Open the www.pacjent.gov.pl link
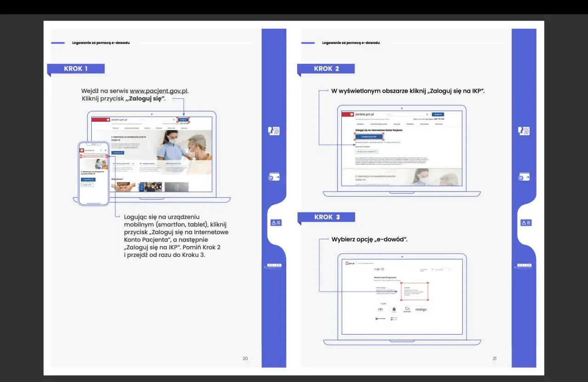 click(158, 91)
